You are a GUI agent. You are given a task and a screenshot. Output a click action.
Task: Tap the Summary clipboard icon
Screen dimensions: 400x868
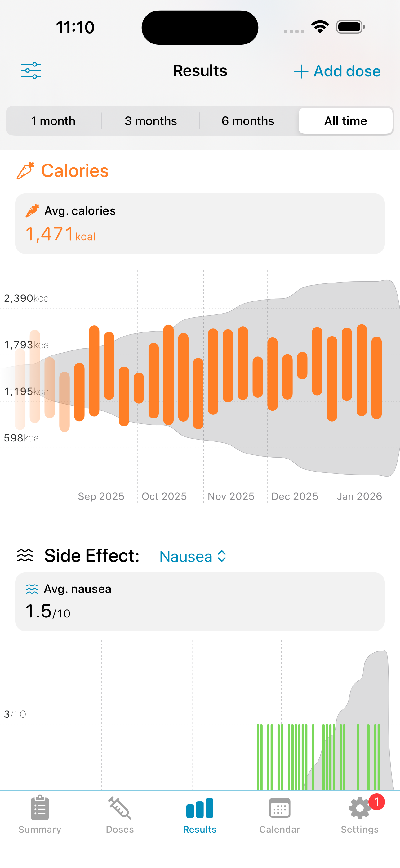click(40, 808)
